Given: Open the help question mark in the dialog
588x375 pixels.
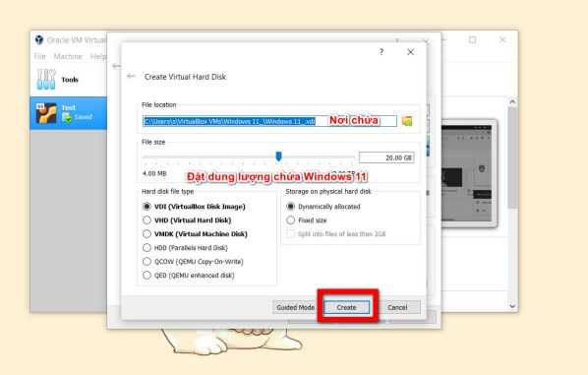Looking at the screenshot, I should [382, 52].
